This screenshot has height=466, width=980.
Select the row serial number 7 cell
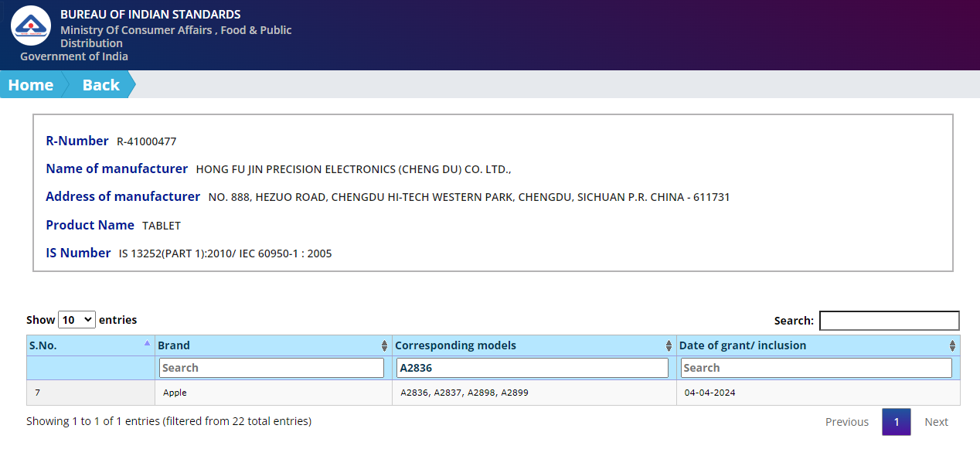(x=37, y=393)
